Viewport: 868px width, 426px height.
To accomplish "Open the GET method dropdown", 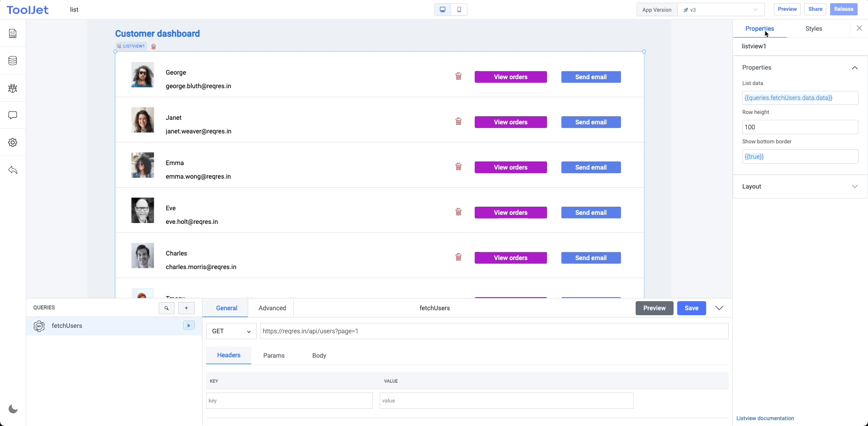I will tap(231, 331).
